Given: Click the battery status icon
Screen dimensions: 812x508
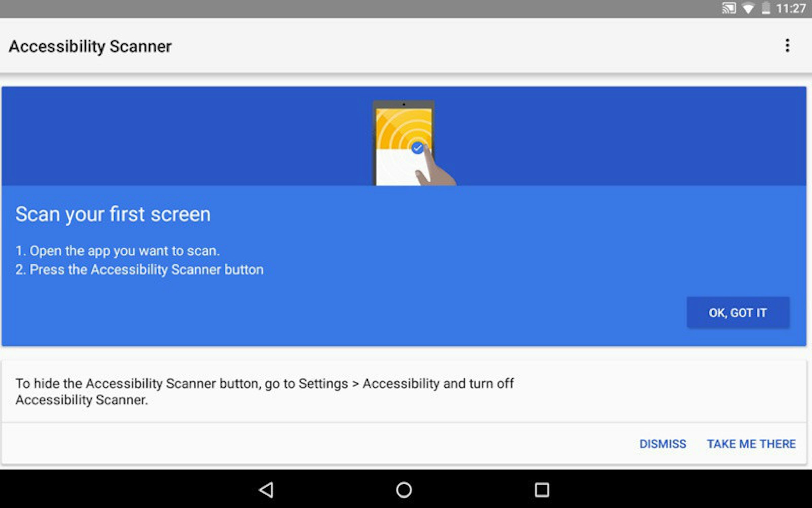Looking at the screenshot, I should [x=766, y=8].
